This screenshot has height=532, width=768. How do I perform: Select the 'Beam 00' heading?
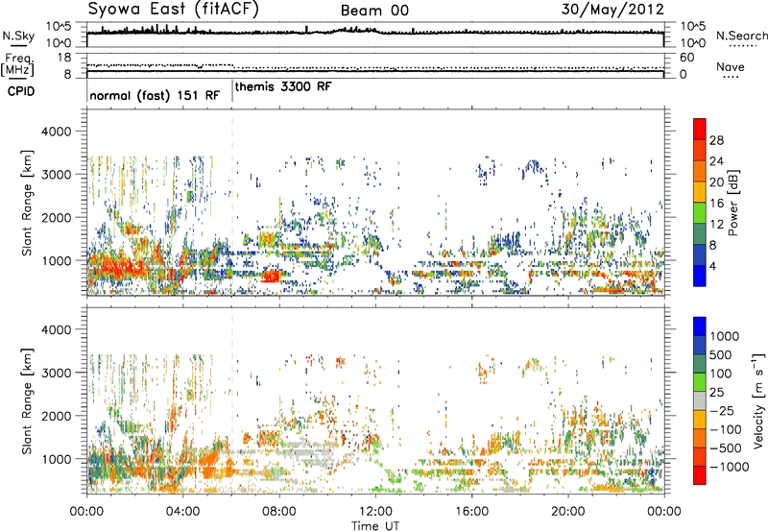click(x=374, y=11)
